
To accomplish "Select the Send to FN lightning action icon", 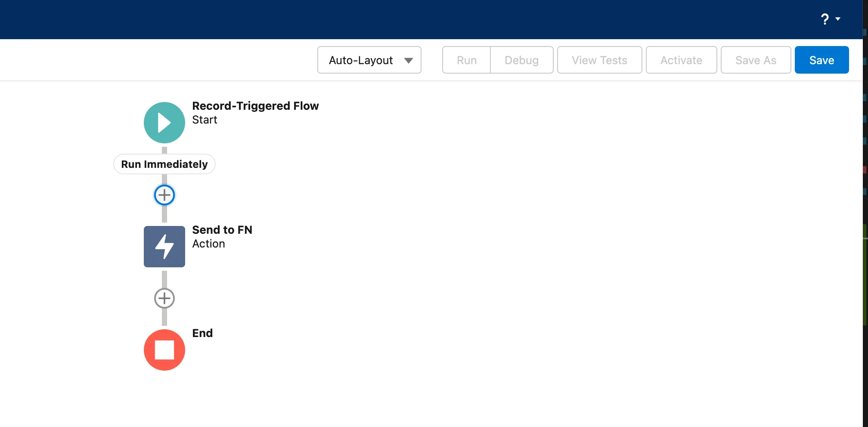I will tap(164, 247).
